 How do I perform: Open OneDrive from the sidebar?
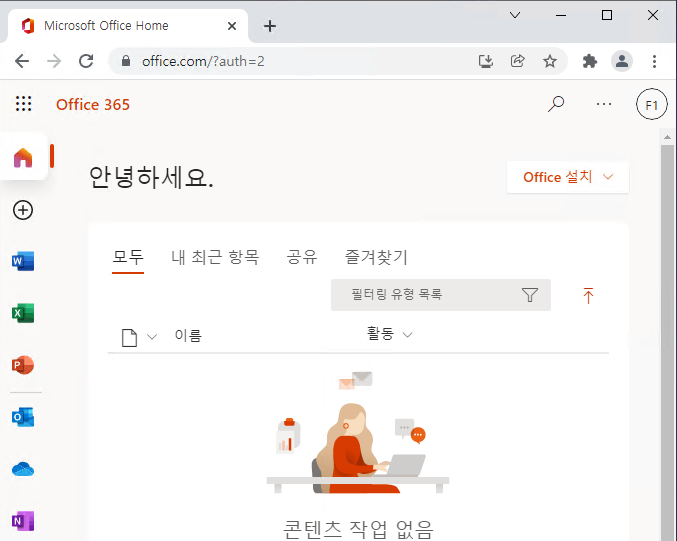23,469
